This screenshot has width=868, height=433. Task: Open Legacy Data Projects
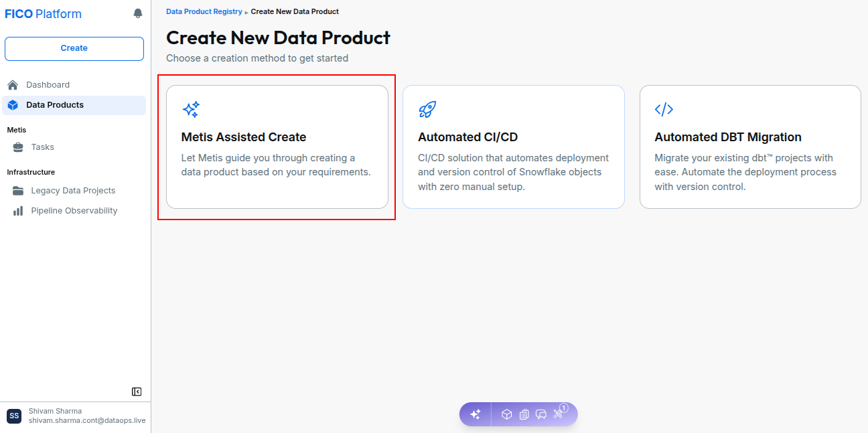click(73, 191)
